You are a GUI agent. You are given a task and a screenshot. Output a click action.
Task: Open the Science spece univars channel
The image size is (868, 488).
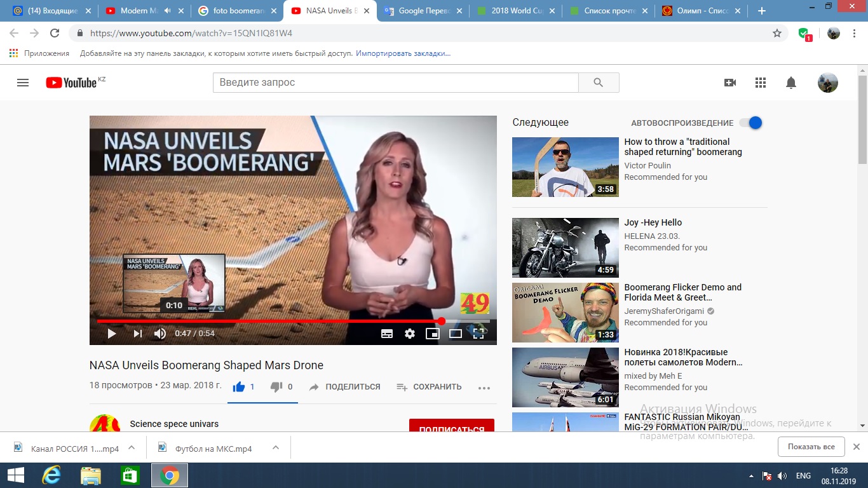[174, 424]
